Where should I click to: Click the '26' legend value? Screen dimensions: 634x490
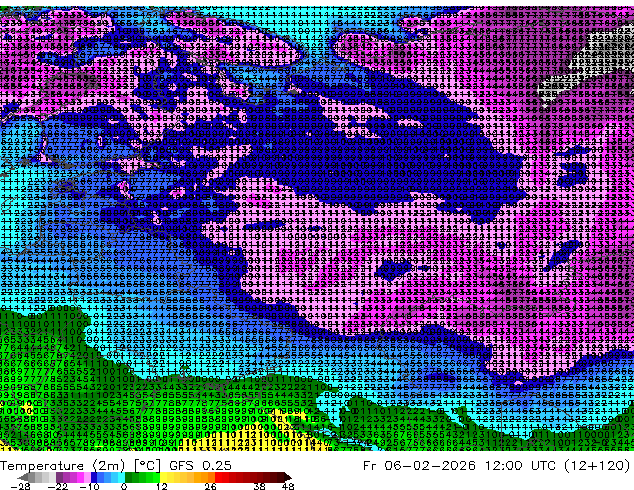[210, 486]
